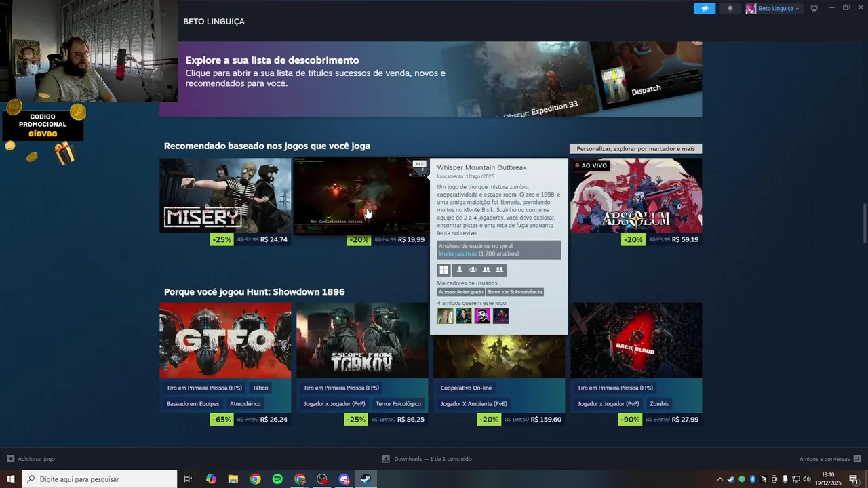Screen dimensions: 868x488
Task: Open the Whisper Mountain Outbreak capsule image
Action: [361, 195]
